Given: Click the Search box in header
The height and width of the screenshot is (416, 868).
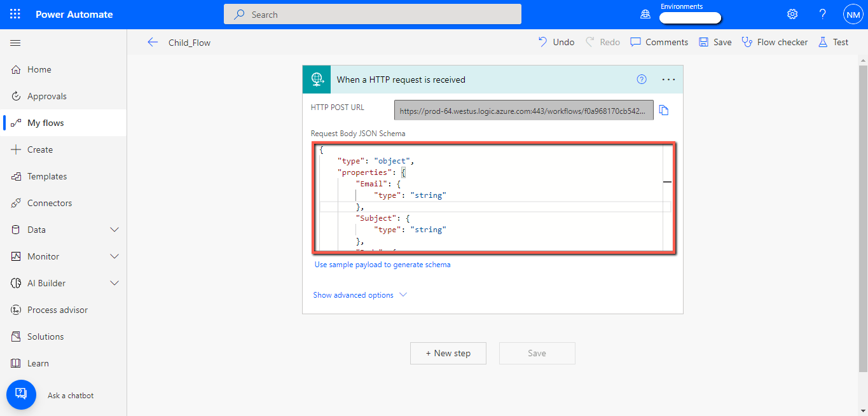Looking at the screenshot, I should coord(373,14).
